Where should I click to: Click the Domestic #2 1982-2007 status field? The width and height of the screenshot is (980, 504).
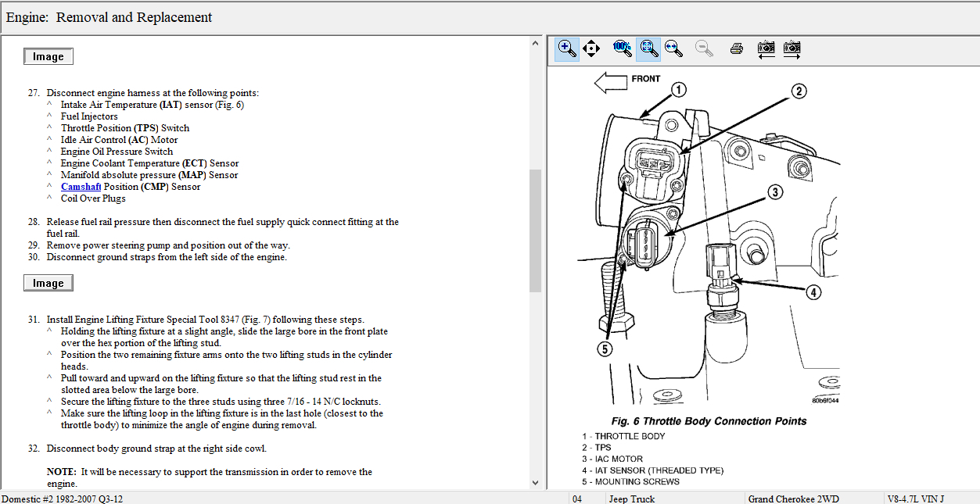click(x=63, y=499)
